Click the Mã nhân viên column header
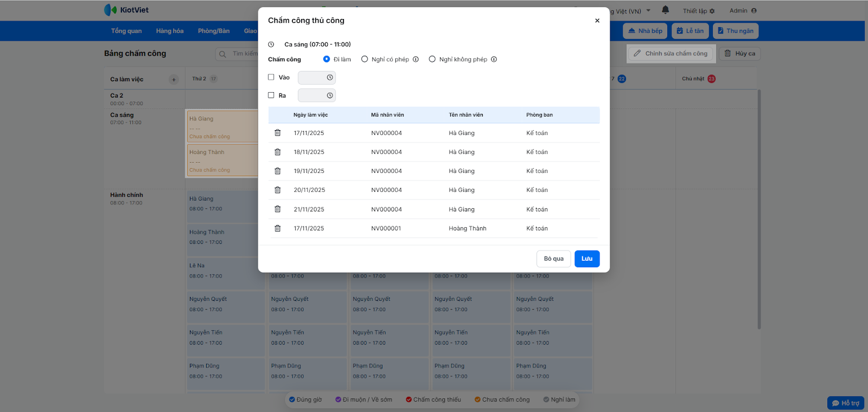This screenshot has width=868, height=412. [x=387, y=115]
